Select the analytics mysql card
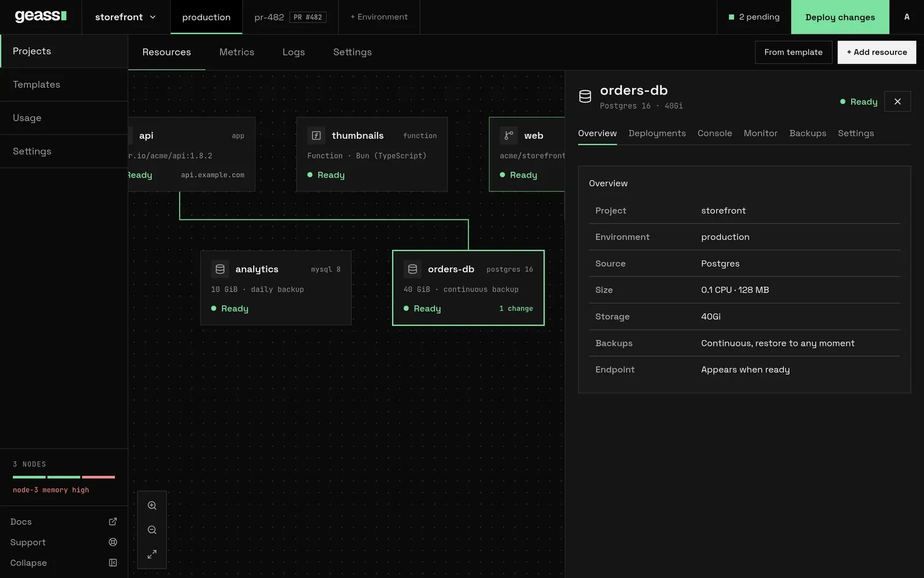 [x=276, y=288]
